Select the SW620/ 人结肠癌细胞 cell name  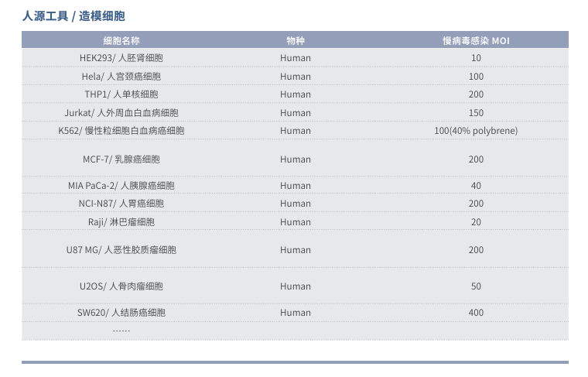(121, 313)
